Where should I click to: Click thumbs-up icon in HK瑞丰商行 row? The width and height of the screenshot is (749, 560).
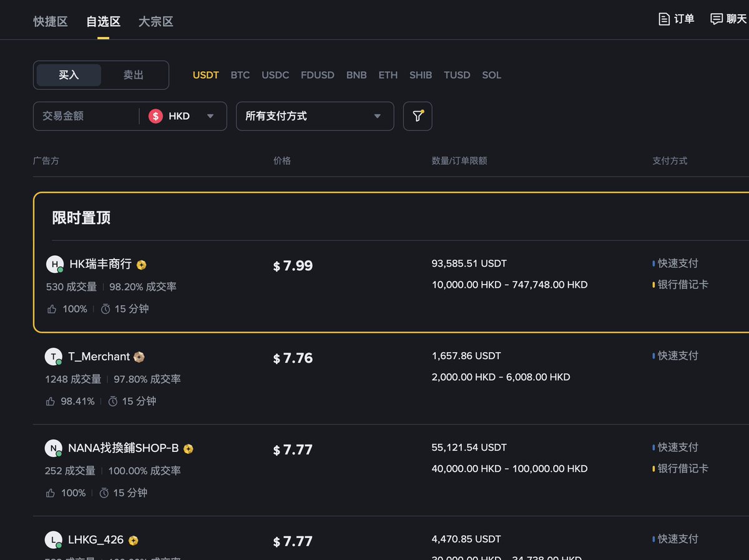(x=51, y=309)
